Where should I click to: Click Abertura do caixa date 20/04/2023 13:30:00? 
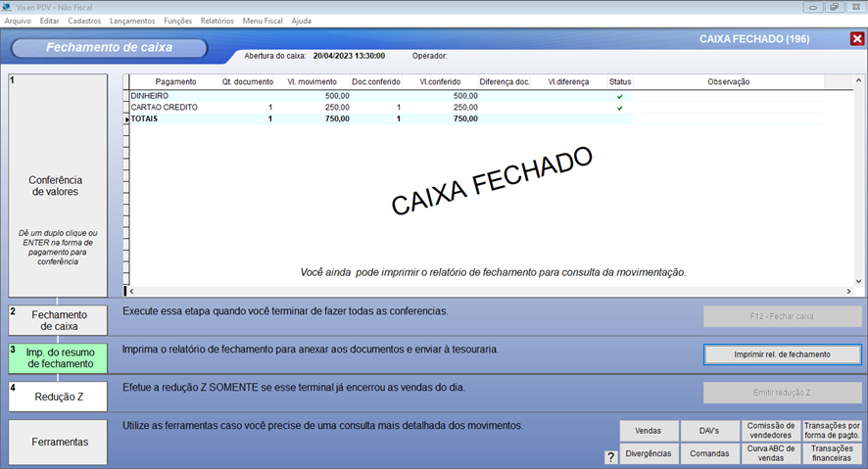click(350, 56)
